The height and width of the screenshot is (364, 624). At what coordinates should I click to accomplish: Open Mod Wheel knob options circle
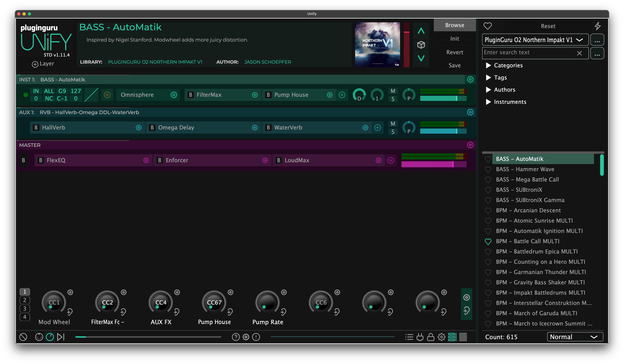tap(70, 293)
